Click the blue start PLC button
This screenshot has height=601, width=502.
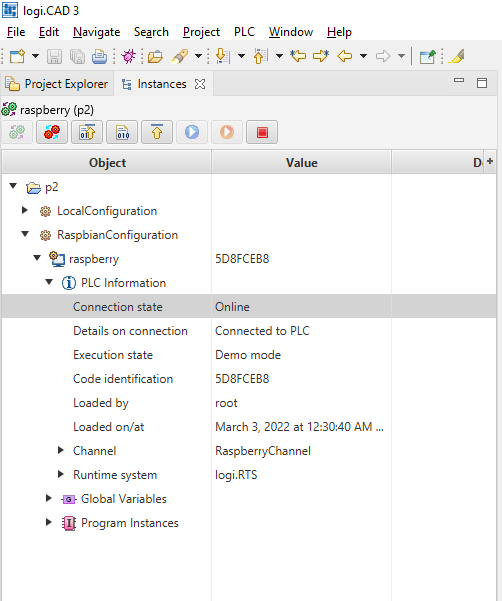[x=192, y=132]
